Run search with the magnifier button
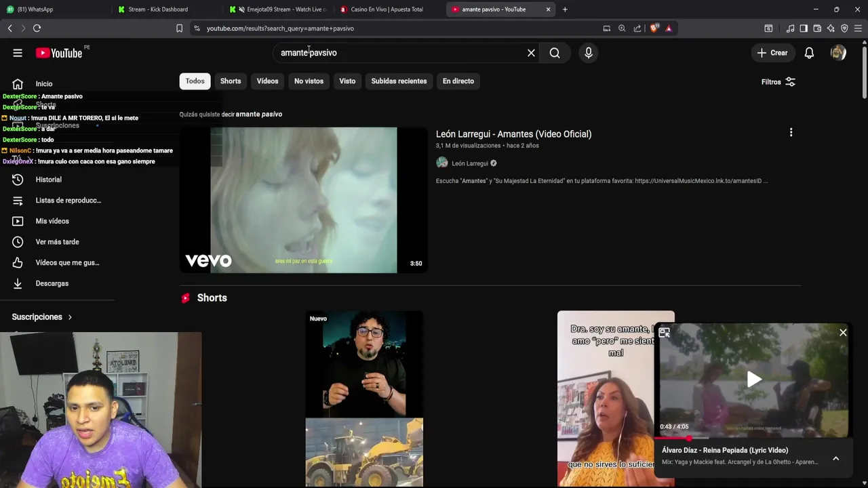This screenshot has width=868, height=488. click(555, 53)
